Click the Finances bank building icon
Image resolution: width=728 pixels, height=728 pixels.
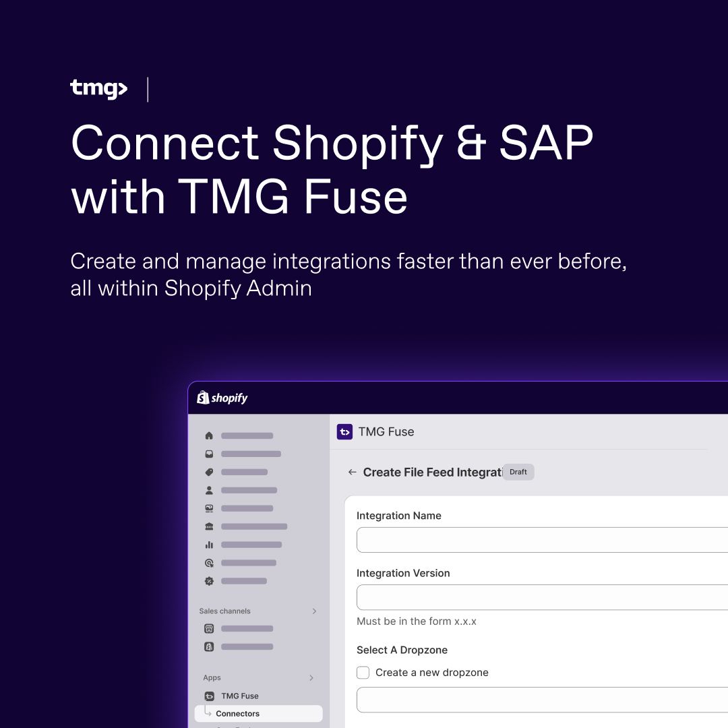209,526
